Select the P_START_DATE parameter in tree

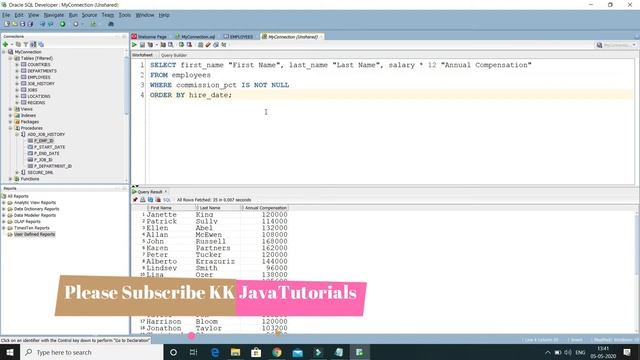pos(49,147)
